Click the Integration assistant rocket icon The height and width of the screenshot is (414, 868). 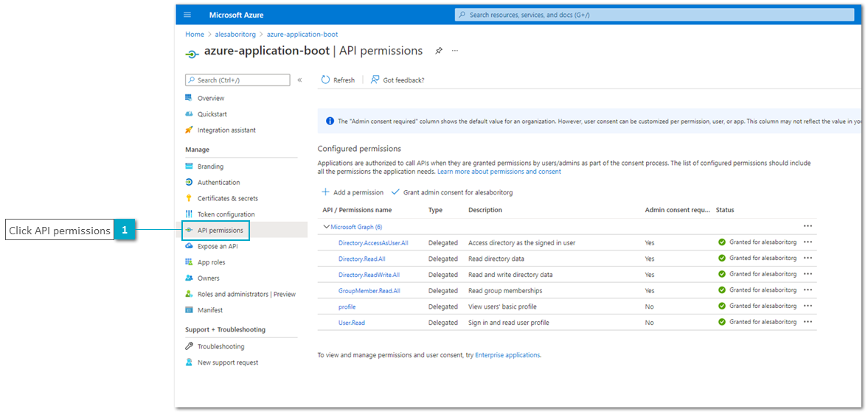pos(188,130)
